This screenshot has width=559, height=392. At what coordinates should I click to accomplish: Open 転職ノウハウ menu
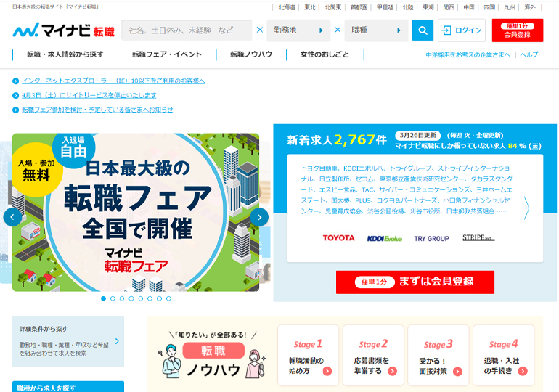251,54
